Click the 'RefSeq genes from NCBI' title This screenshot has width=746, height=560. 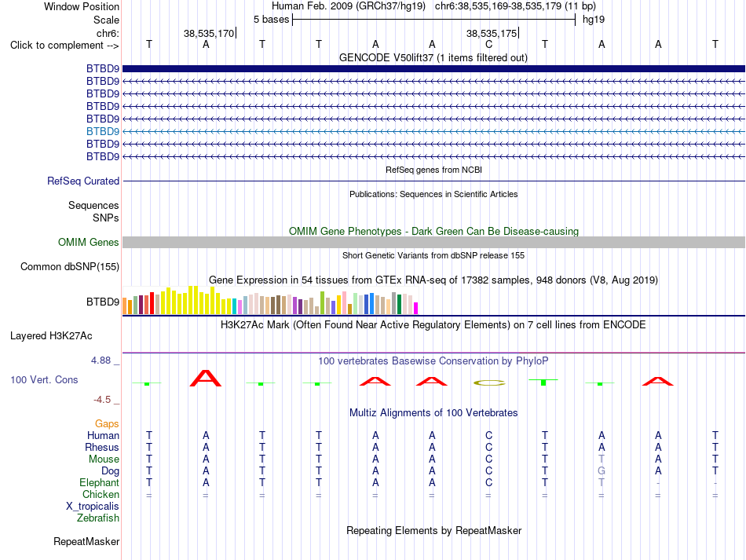(x=434, y=170)
